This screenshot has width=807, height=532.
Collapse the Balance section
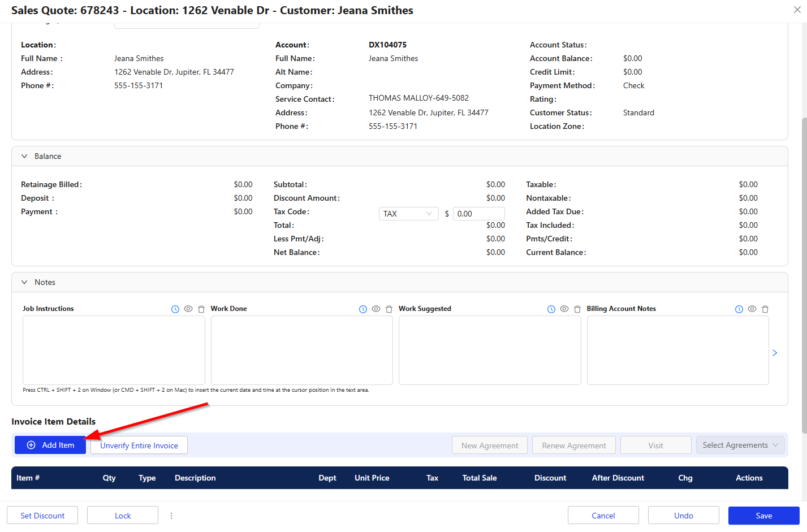point(24,156)
